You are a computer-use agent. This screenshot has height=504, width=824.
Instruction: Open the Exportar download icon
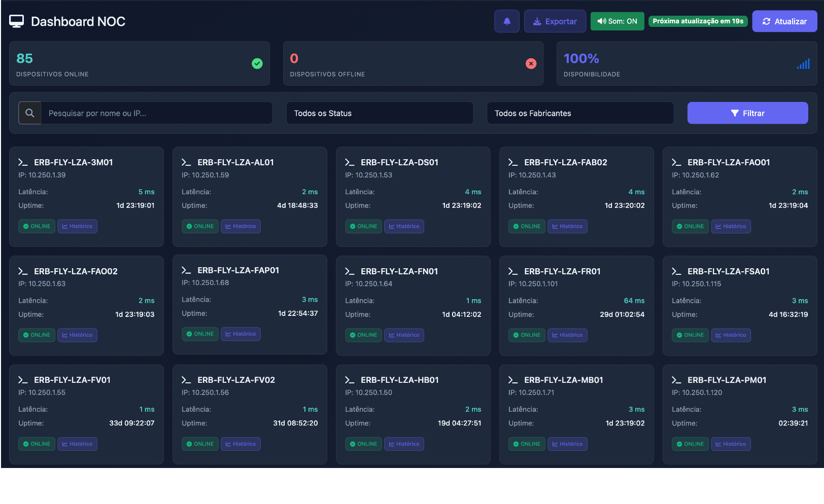(537, 21)
